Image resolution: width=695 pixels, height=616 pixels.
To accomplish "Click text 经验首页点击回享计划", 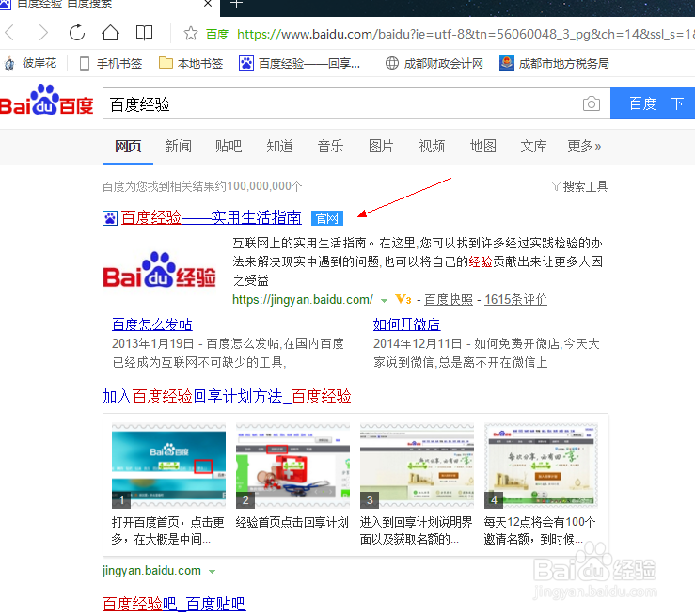I will [292, 522].
